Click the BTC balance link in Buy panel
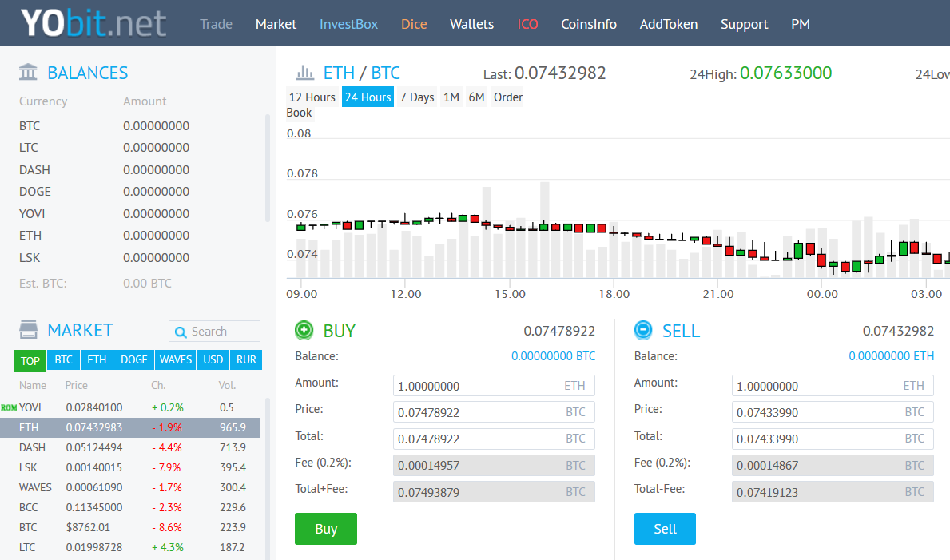 (x=553, y=356)
